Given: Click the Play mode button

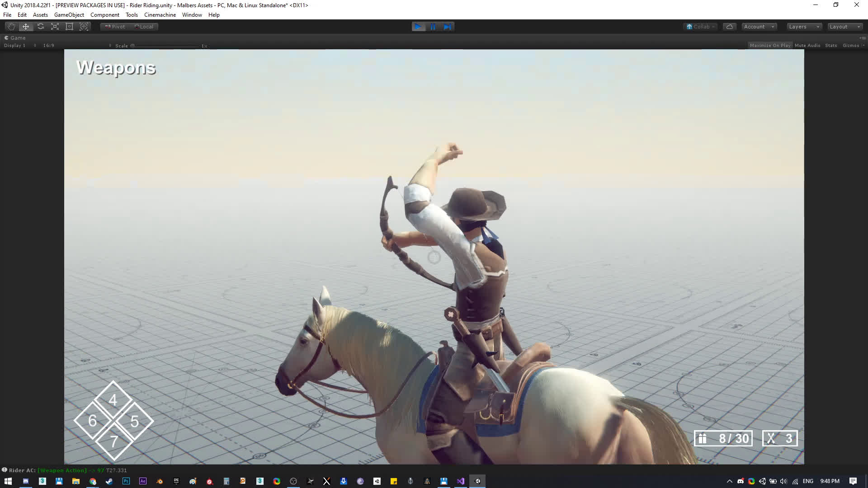Looking at the screenshot, I should point(418,27).
